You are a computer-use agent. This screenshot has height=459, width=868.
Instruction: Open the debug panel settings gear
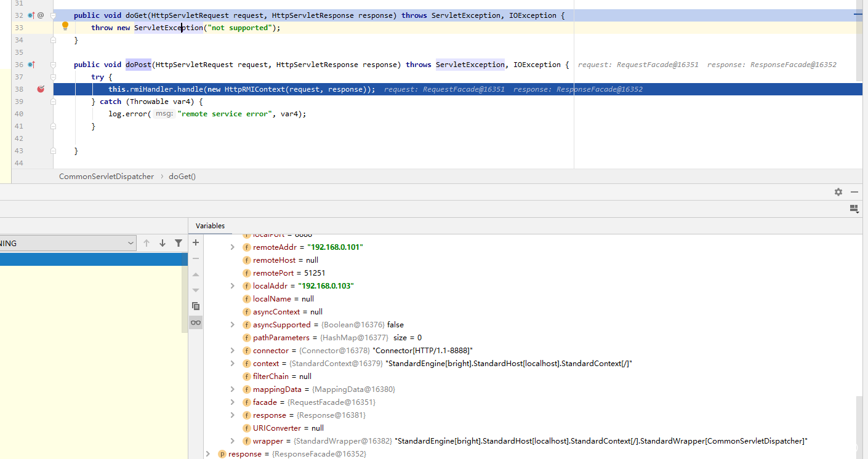point(838,192)
